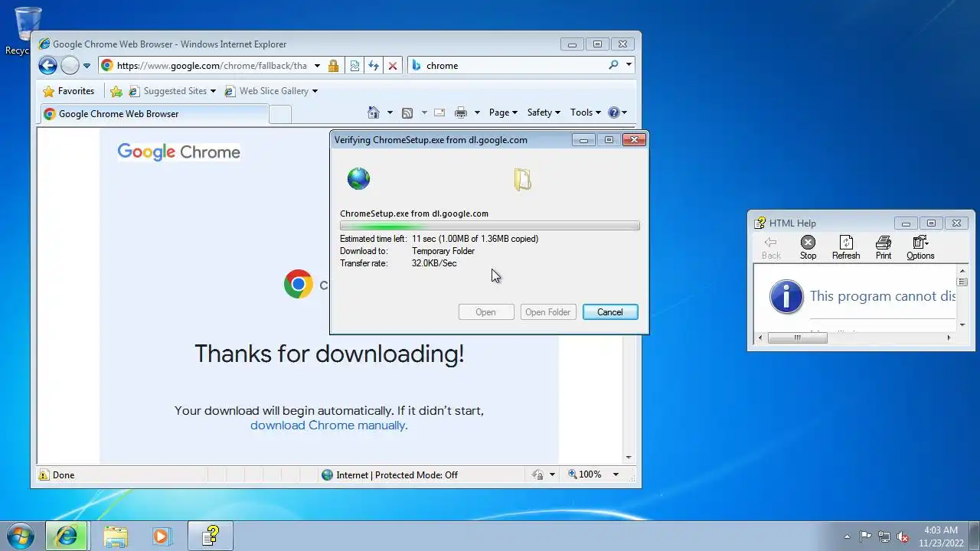Open Web Slice Gallery in favorites bar
Image resolution: width=980 pixels, height=551 pixels.
271,91
